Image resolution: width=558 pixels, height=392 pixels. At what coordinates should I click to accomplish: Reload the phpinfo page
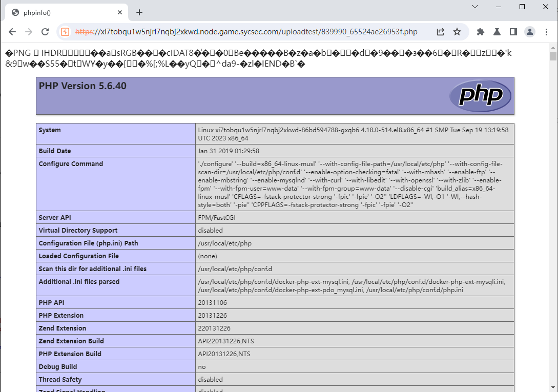45,32
